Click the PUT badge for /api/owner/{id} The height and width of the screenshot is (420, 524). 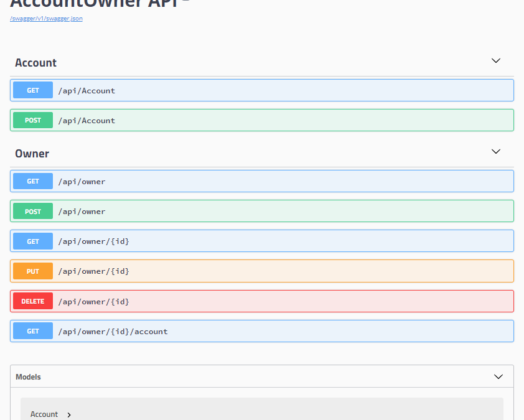click(x=33, y=271)
